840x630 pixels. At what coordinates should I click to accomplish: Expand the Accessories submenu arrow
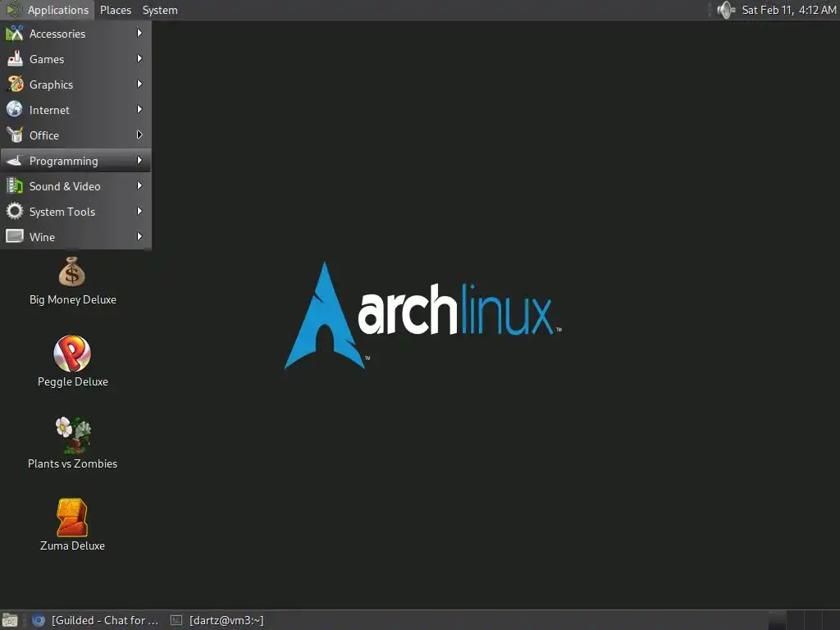coord(139,33)
